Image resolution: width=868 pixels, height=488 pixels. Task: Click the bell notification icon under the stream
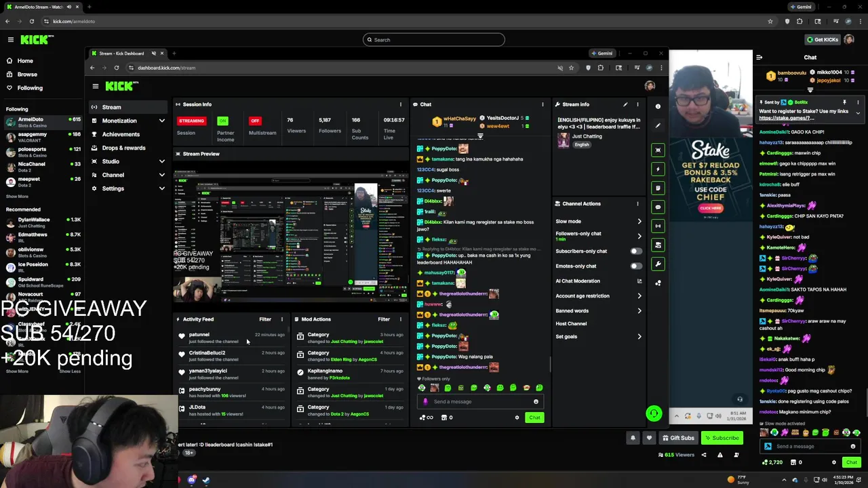[x=633, y=438]
